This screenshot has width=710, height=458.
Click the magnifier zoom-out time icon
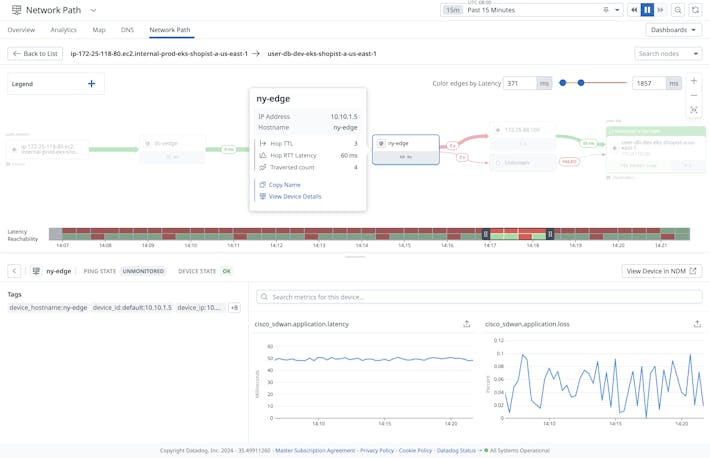678,10
